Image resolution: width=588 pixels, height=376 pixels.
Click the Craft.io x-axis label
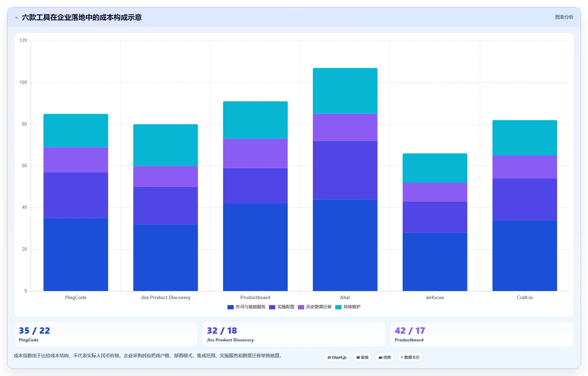[x=525, y=297]
